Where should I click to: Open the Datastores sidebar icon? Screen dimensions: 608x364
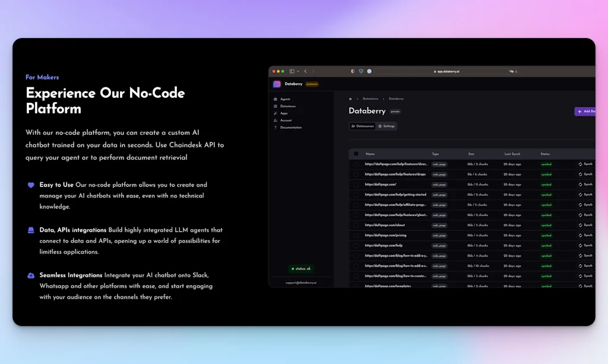pyautogui.click(x=275, y=106)
